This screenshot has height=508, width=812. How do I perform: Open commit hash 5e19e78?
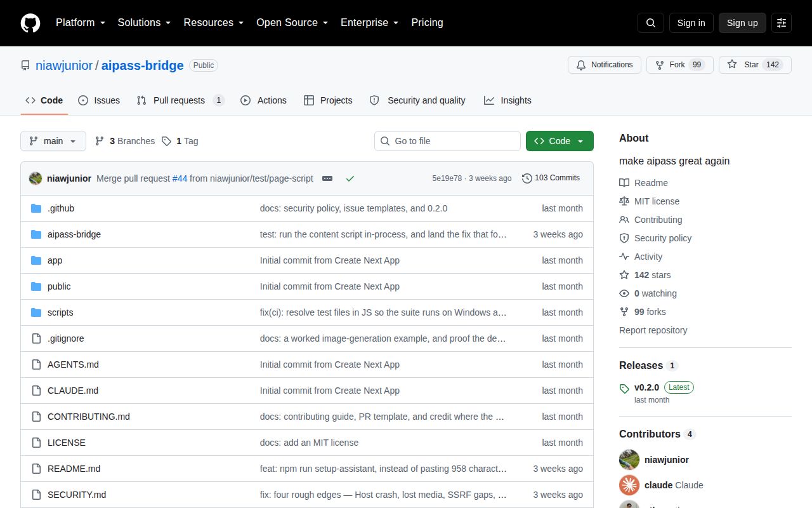coord(447,178)
